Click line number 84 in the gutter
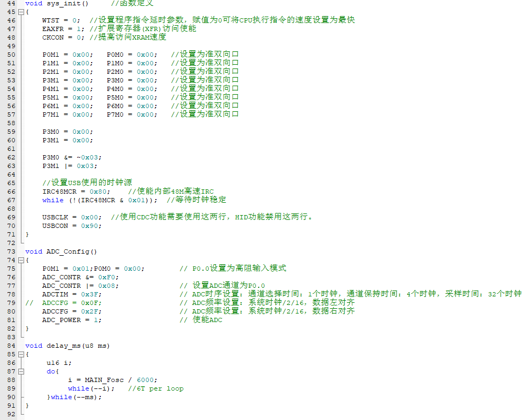The image size is (528, 420). pyautogui.click(x=11, y=346)
